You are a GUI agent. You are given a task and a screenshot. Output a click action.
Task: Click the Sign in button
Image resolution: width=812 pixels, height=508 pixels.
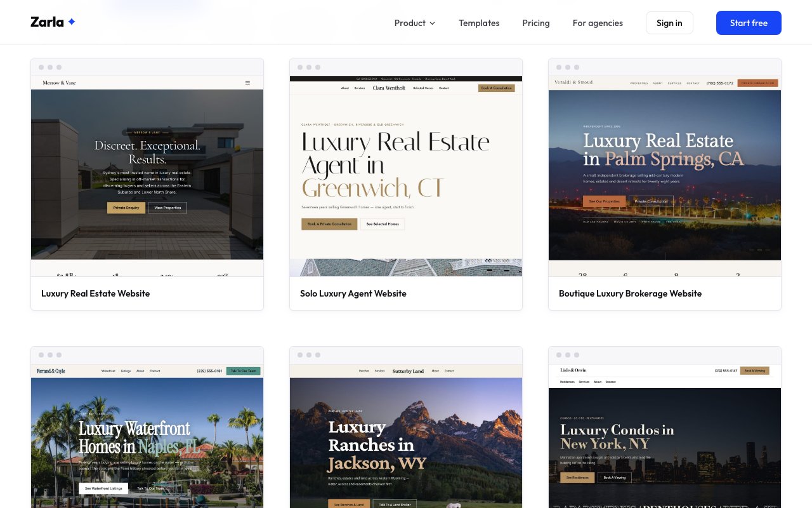[x=669, y=23]
